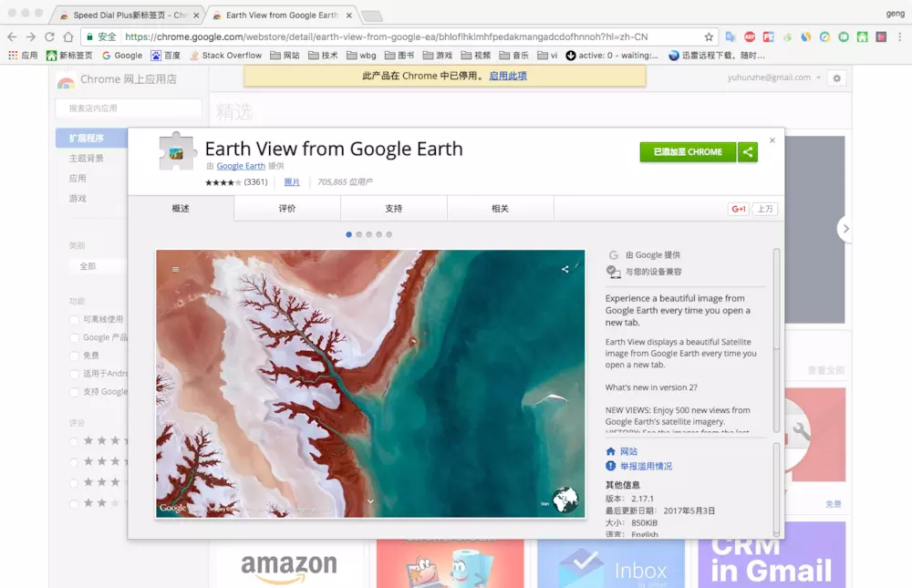Open the 音乐 bookmarks folder
Viewport: 912px width, 588px height.
tap(514, 56)
